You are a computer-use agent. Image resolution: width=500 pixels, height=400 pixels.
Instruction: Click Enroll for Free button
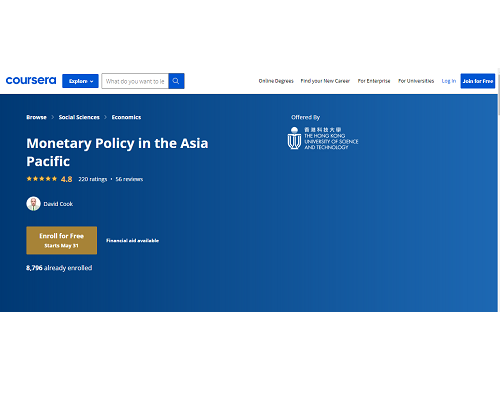pos(62,240)
